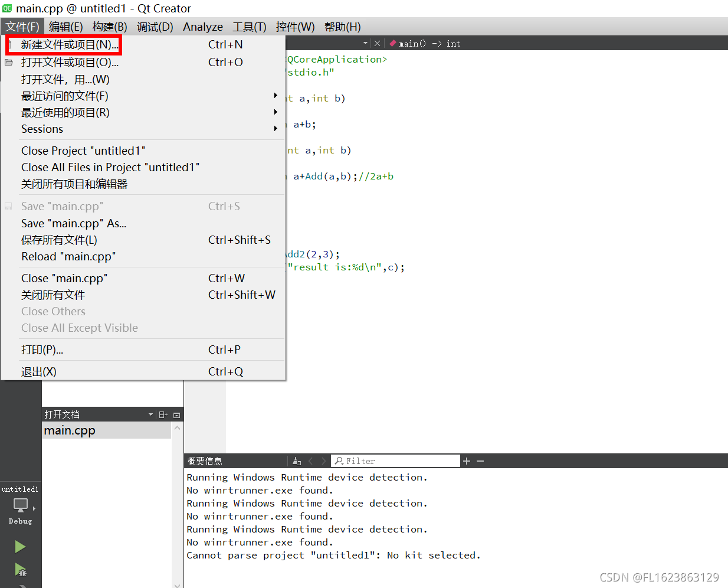Increase output pane font with plus icon
Viewport: 728px width, 588px height.
point(467,461)
